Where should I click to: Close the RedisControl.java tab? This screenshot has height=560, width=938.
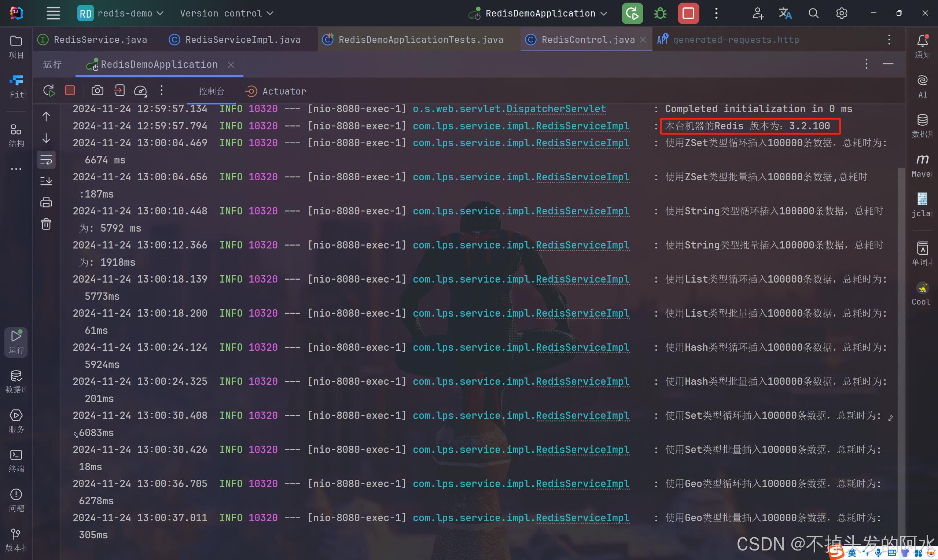[643, 40]
